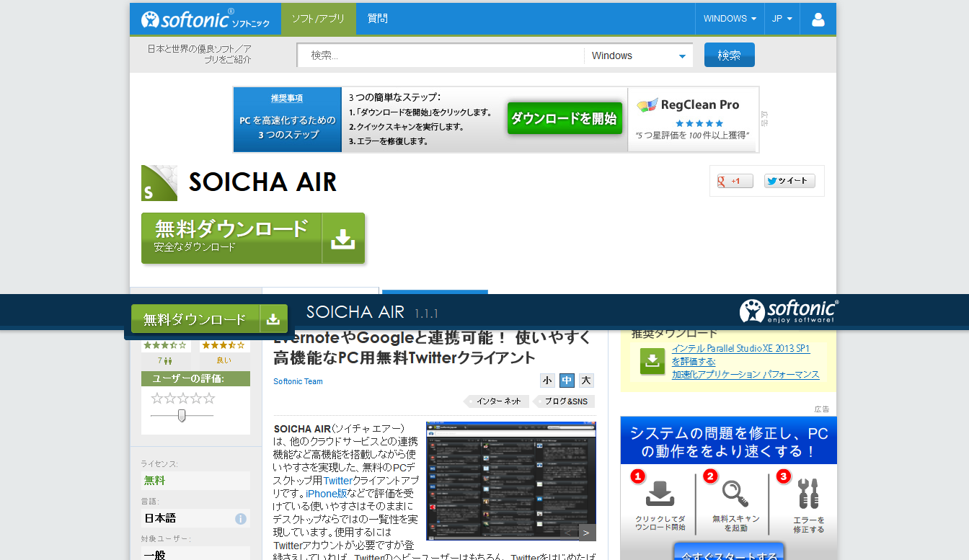
Task: Click the ユーザーの評価 heading
Action: tap(187, 378)
